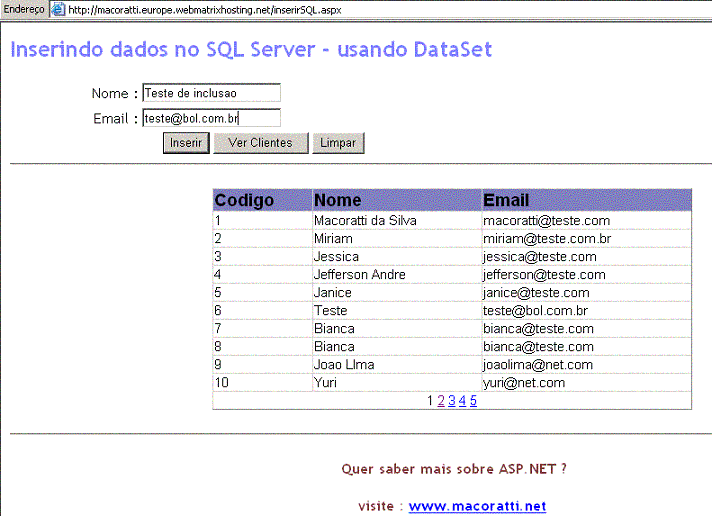
Task: Click the Internet Explorer page icon in address bar
Action: (58, 9)
